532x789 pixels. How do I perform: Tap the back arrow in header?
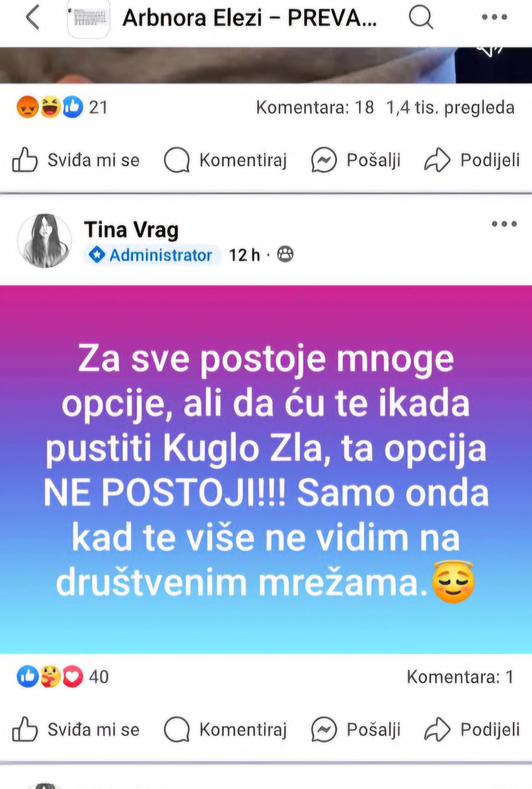32,18
